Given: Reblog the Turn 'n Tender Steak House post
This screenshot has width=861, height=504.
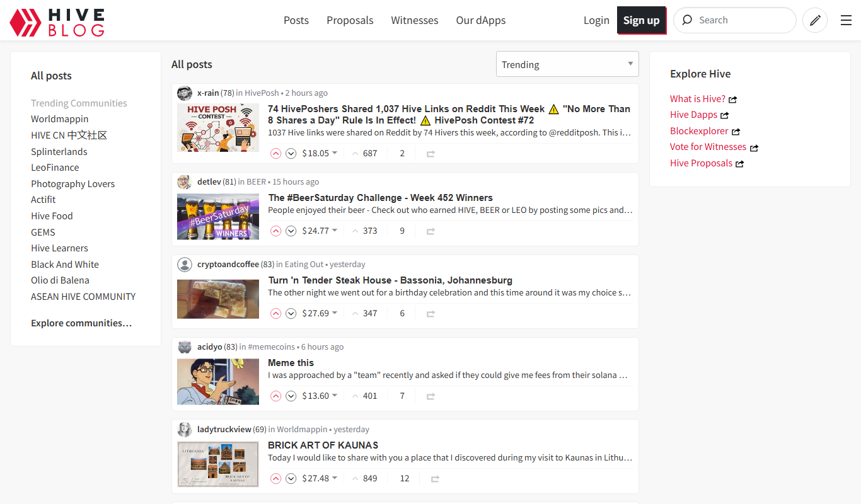Looking at the screenshot, I should tap(430, 314).
